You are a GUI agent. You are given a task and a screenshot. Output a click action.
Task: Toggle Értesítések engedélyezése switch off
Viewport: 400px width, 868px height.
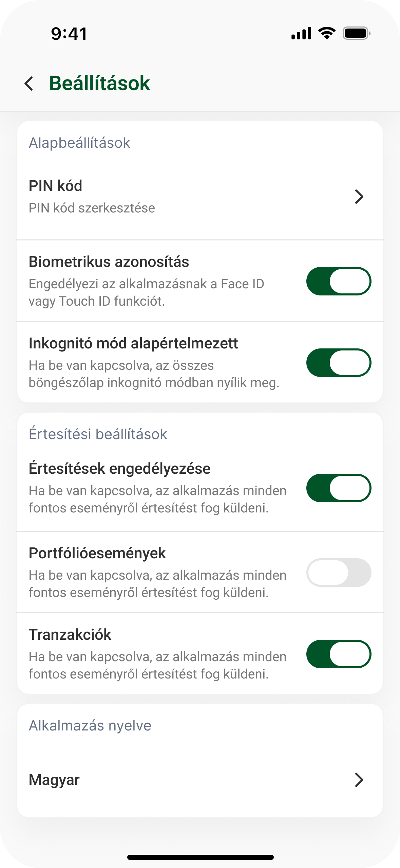point(339,488)
